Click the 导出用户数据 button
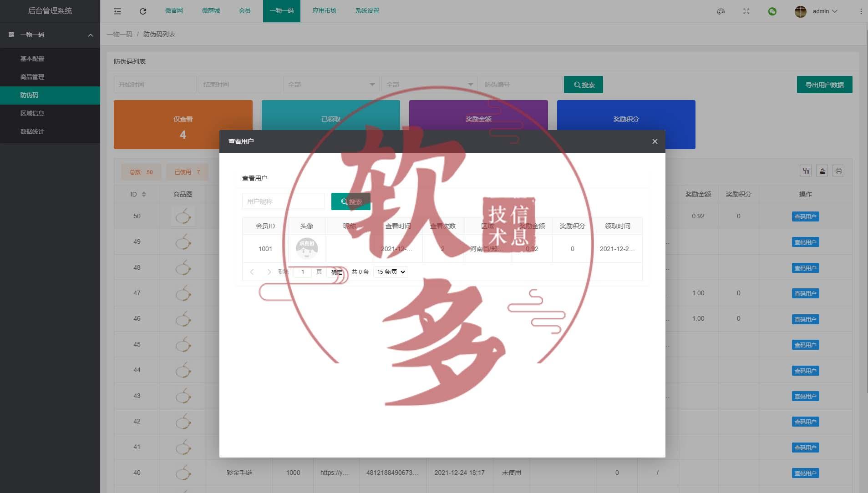This screenshot has width=868, height=493. [x=824, y=84]
